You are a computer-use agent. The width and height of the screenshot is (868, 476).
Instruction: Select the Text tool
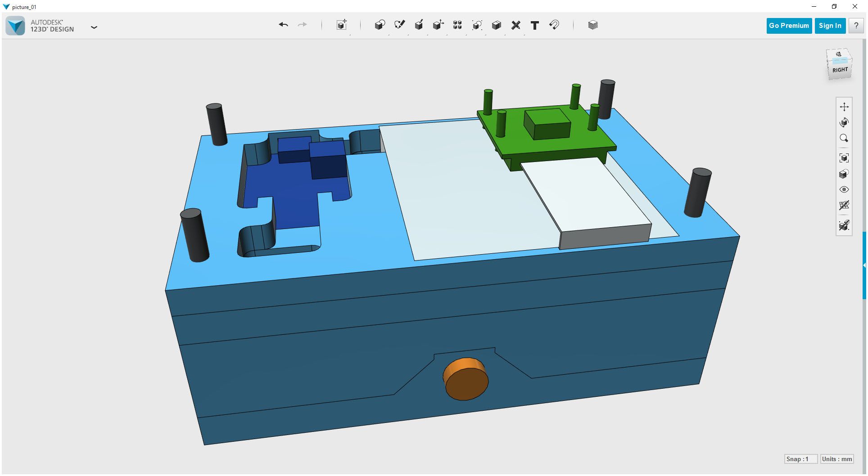click(x=535, y=25)
